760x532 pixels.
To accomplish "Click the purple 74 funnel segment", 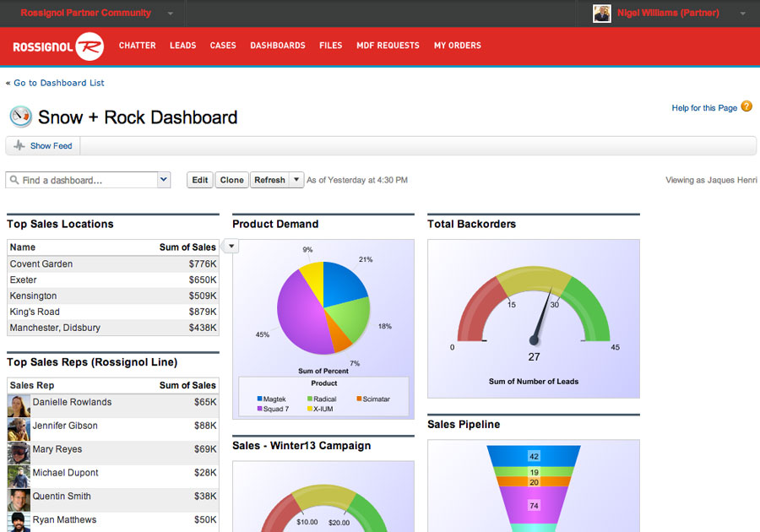I will [534, 505].
